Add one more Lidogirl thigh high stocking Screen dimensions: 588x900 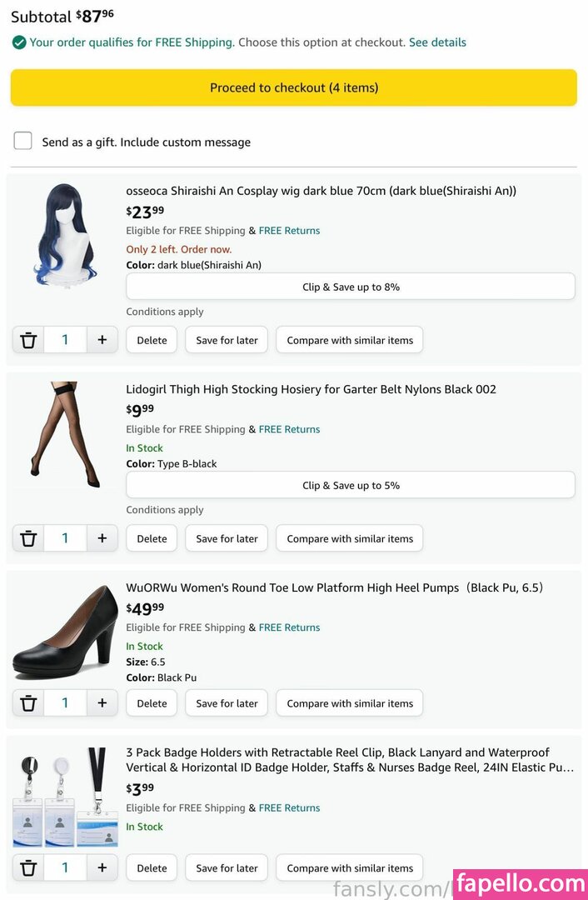tap(102, 538)
